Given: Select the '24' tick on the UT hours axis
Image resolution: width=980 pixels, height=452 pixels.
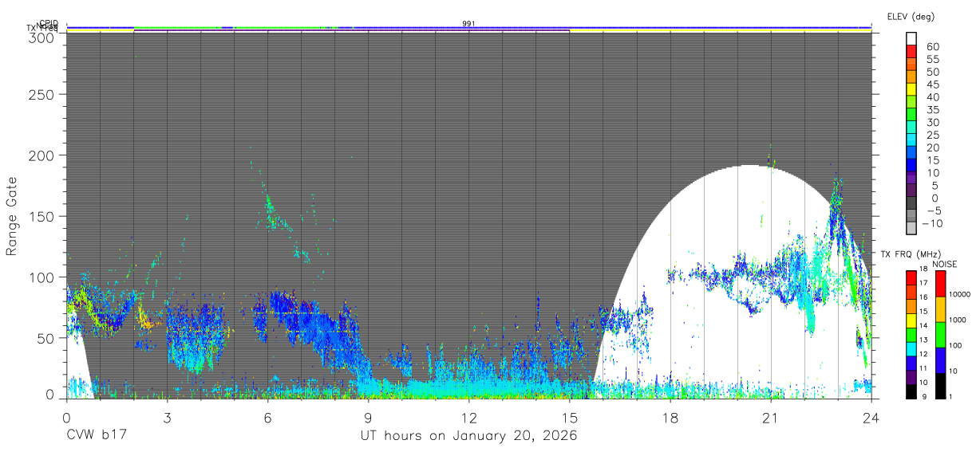Looking at the screenshot, I should point(871,416).
